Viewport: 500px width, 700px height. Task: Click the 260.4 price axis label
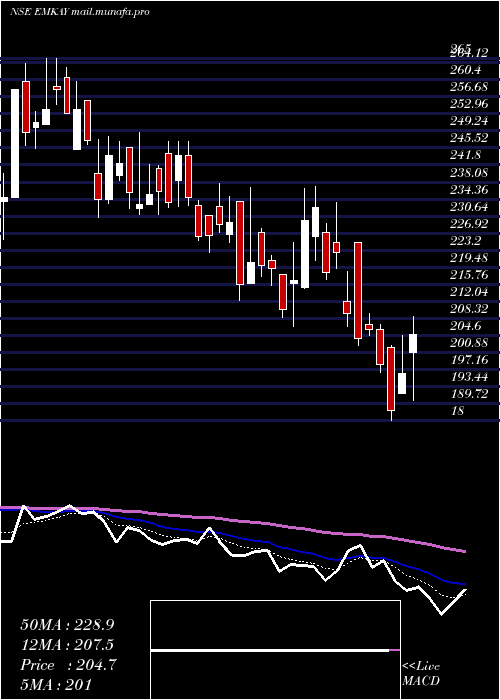click(x=465, y=70)
